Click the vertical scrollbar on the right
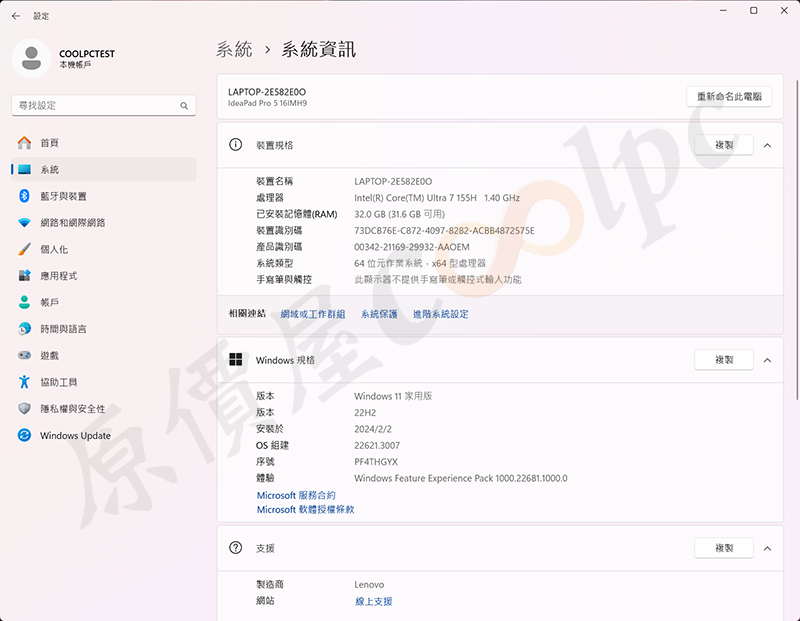 coord(797,240)
